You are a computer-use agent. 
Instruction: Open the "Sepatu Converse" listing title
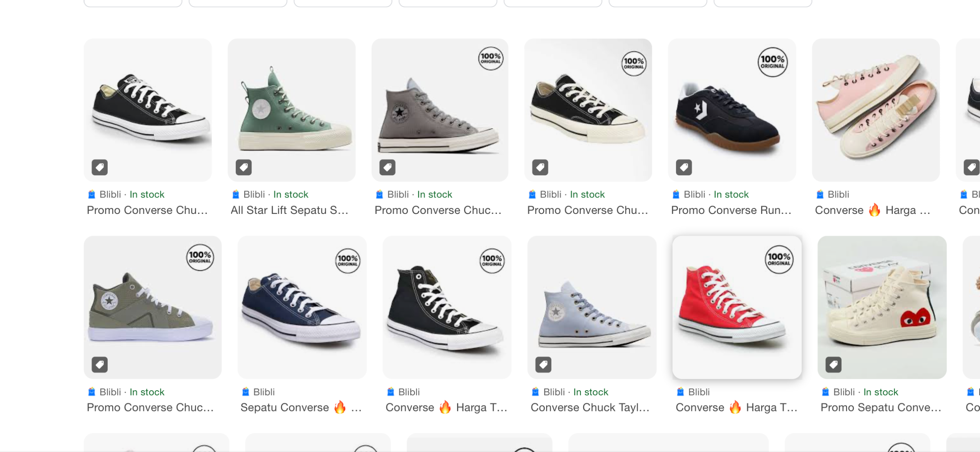(284, 408)
